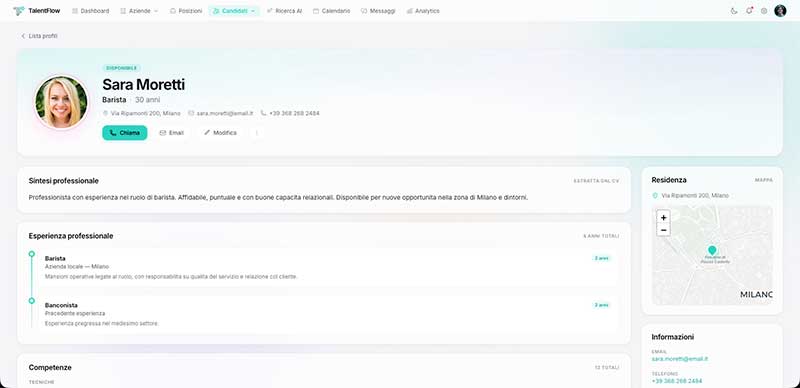Go back to Lista profili
Viewport: 800px width, 388px height.
point(39,36)
